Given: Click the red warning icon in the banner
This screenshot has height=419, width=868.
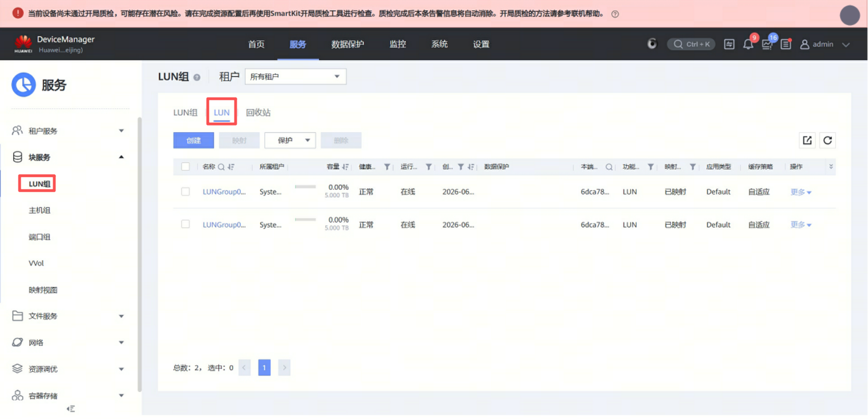Looking at the screenshot, I should (18, 13).
